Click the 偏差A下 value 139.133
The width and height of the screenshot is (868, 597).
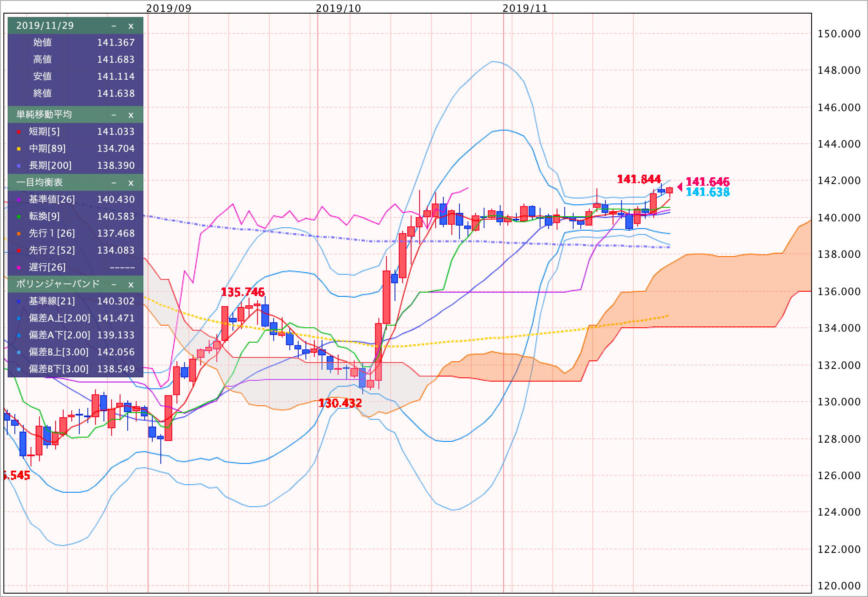[116, 335]
